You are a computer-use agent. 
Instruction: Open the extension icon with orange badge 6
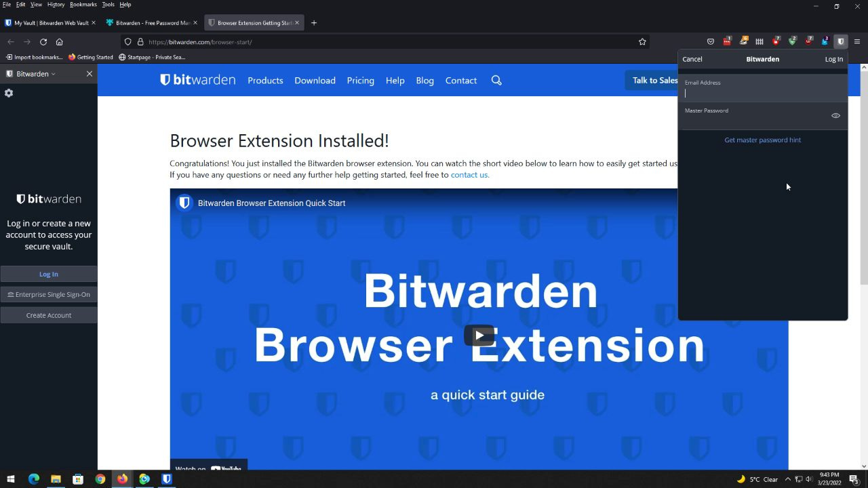[x=743, y=41]
